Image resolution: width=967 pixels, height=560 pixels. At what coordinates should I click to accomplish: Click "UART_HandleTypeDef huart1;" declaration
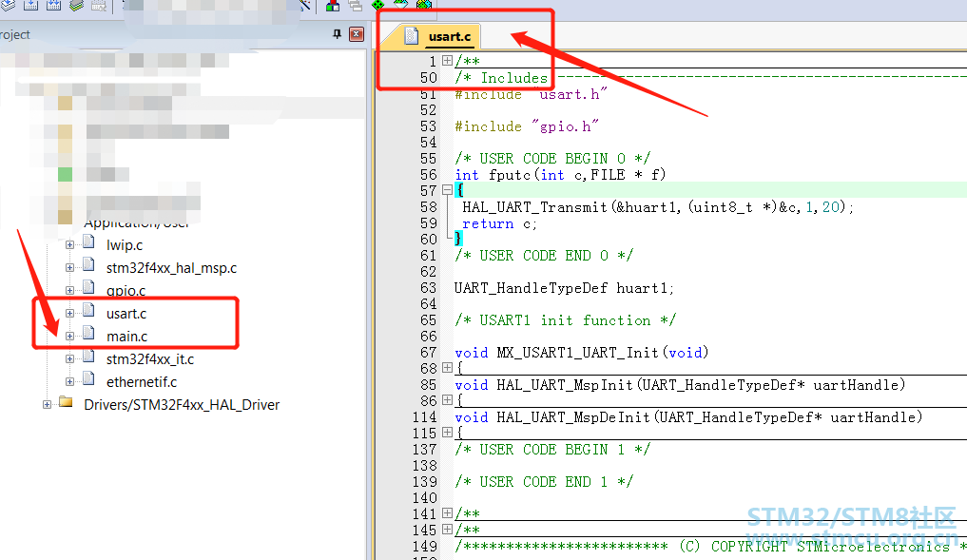[x=564, y=288]
